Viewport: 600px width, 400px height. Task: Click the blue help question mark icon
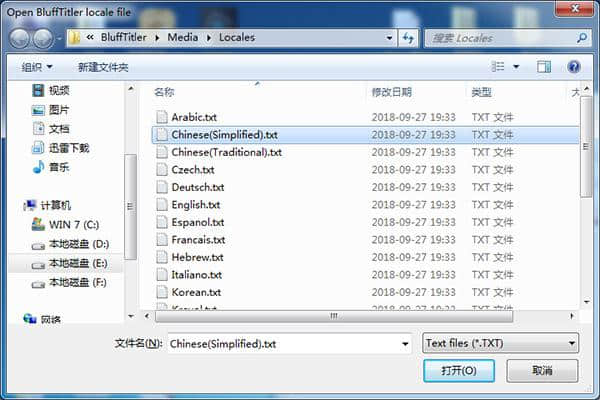coord(574,67)
